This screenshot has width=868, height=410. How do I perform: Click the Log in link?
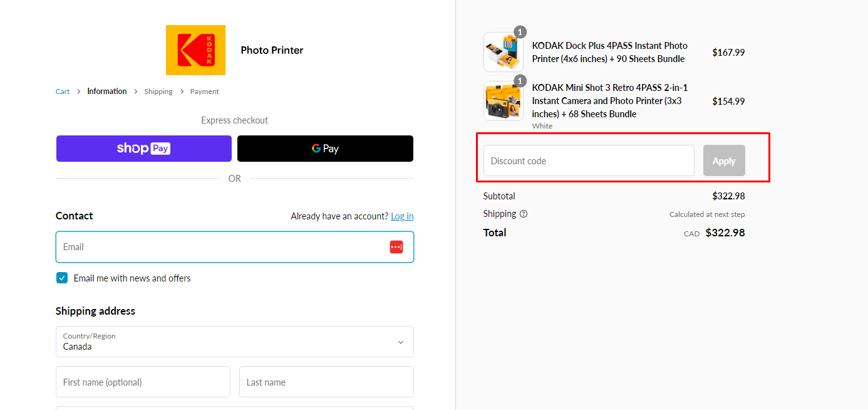[x=402, y=216]
